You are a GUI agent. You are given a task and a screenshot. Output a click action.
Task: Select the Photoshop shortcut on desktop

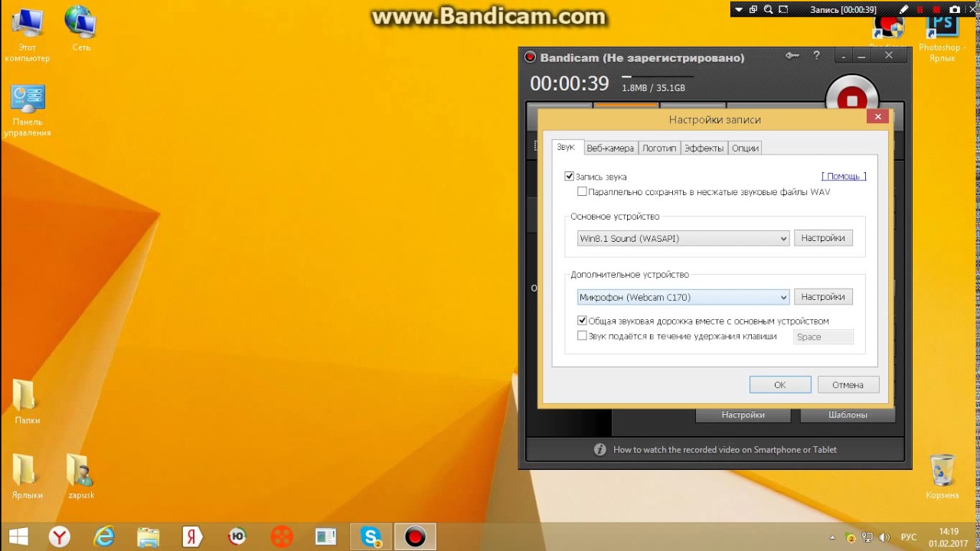click(x=941, y=38)
